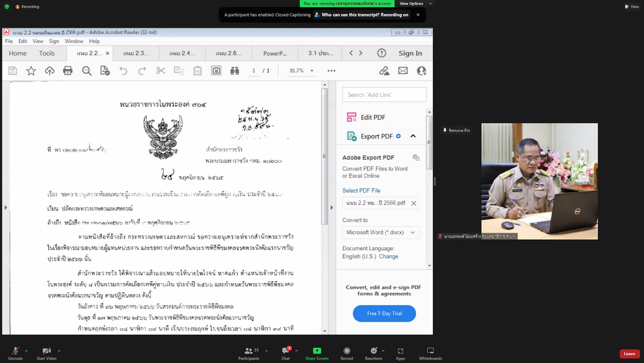The image size is (644, 363).
Task: Switch to the Home tab
Action: coord(17,53)
